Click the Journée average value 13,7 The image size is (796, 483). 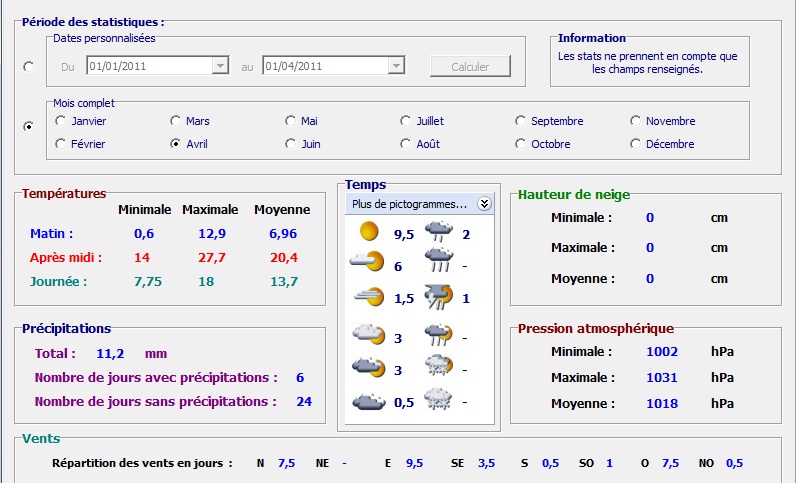pyautogui.click(x=284, y=281)
